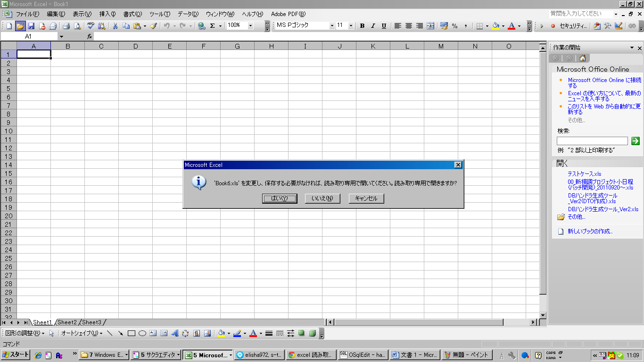This screenshot has height=362, width=644.
Task: Click はい(Y) in the dialog
Action: (x=280, y=198)
